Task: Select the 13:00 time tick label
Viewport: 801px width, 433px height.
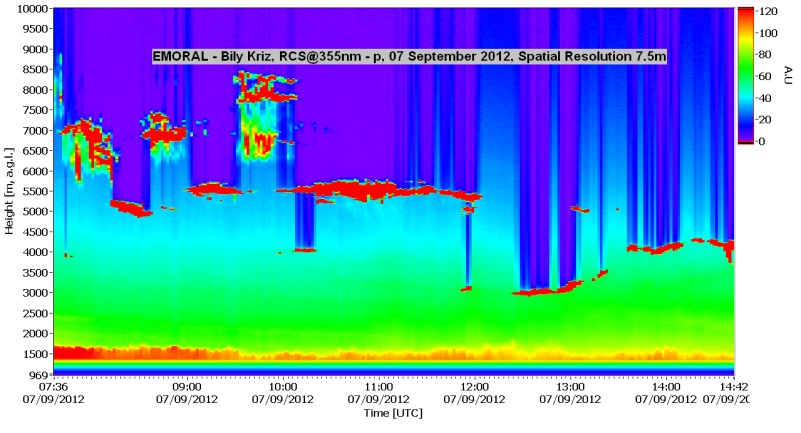Action: tap(570, 386)
